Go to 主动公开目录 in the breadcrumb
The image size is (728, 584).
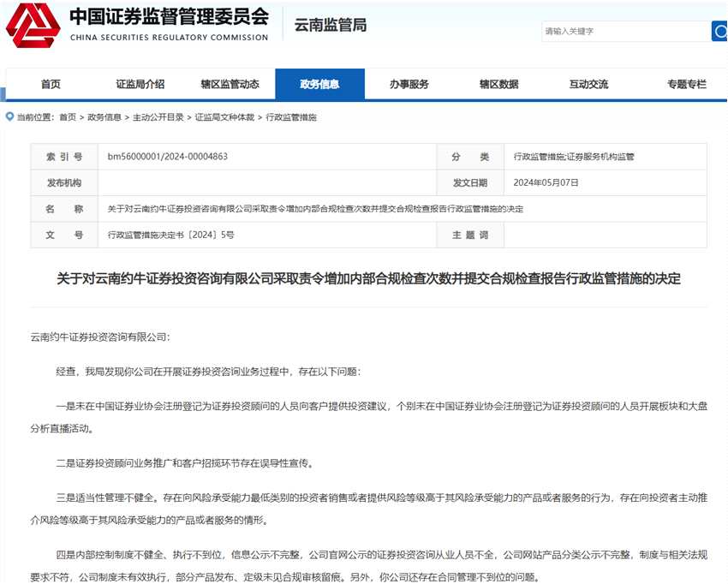click(158, 117)
